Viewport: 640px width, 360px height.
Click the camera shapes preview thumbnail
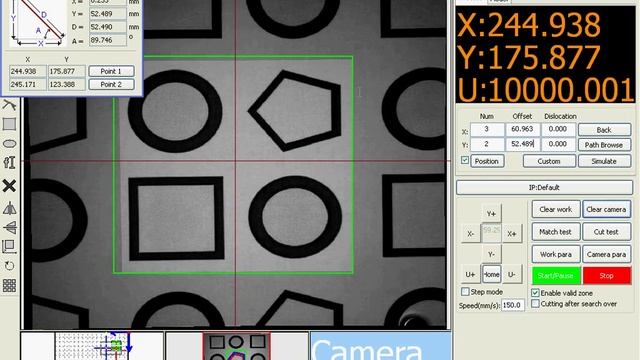pos(237,346)
